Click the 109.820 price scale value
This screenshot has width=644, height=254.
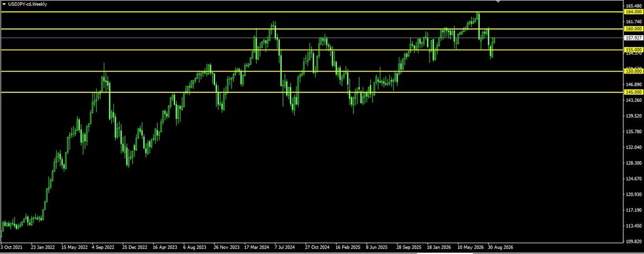[x=634, y=241]
